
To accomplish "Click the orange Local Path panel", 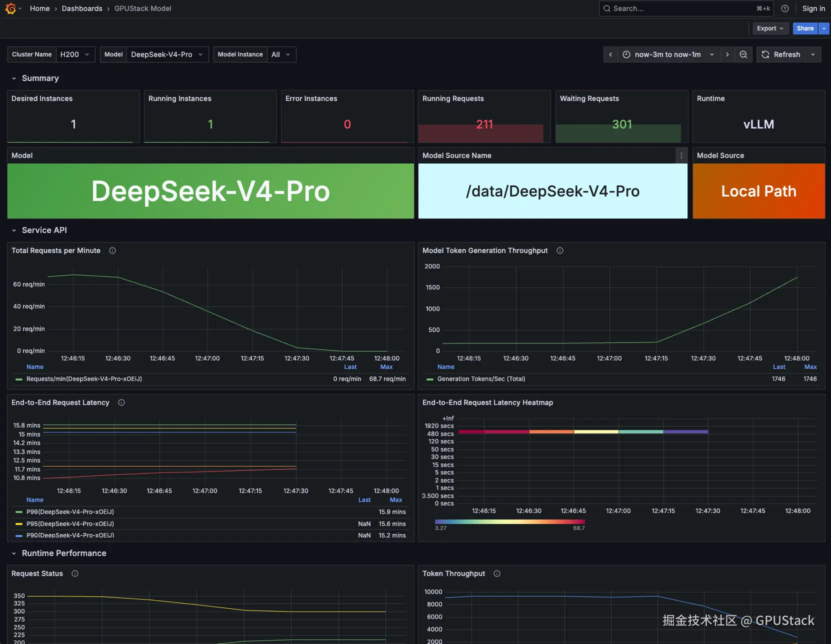I will [759, 191].
